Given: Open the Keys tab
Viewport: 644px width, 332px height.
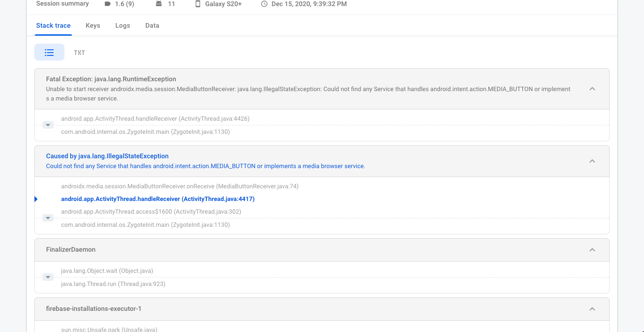Looking at the screenshot, I should [93, 25].
